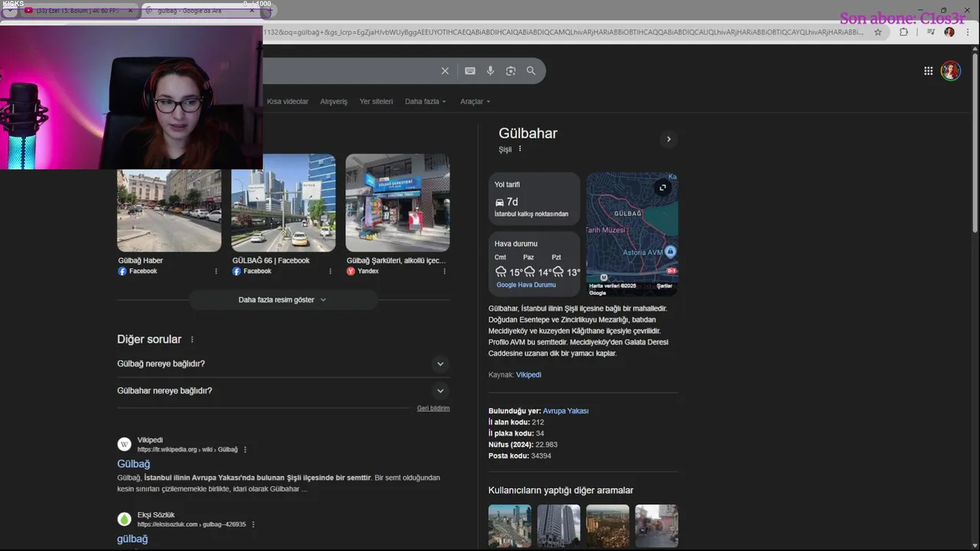Switch to 'Yer siteleri' filter
The image size is (980, 551).
376,101
